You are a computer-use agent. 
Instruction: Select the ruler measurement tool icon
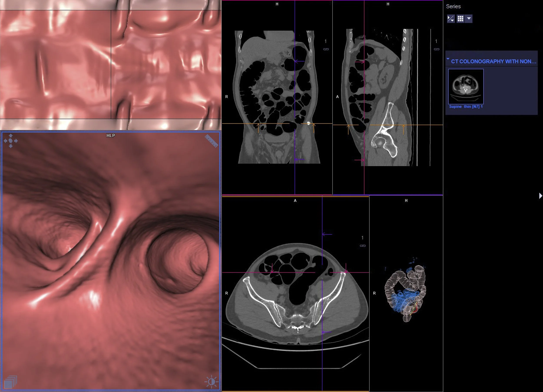click(211, 141)
